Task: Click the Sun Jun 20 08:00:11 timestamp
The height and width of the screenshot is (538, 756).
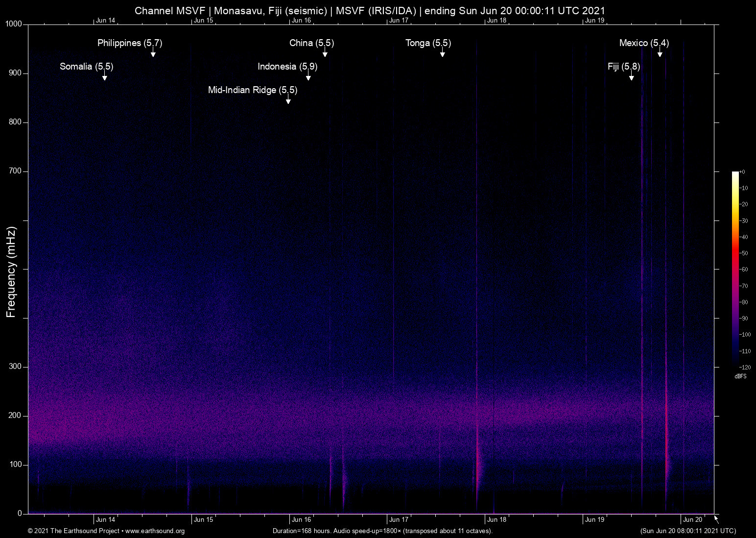Action: coord(687,531)
